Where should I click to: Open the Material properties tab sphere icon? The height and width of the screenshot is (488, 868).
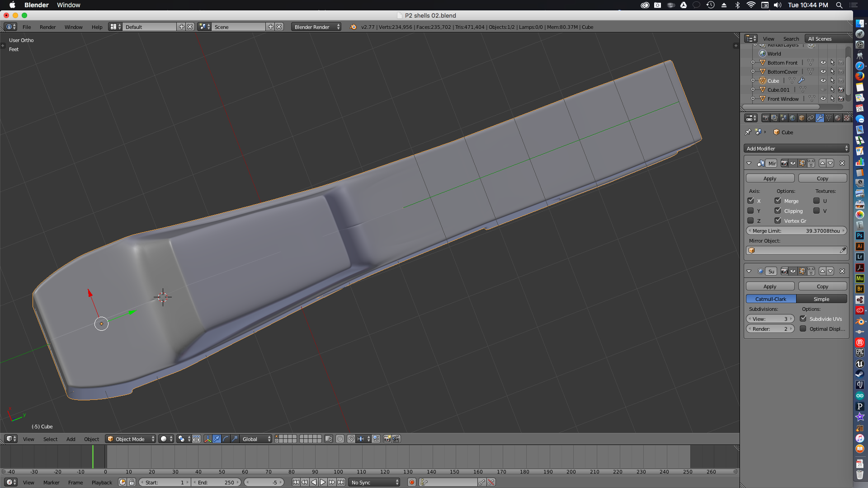click(x=838, y=118)
